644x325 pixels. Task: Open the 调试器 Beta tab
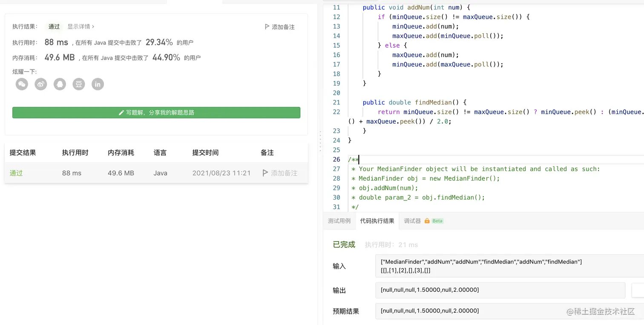coord(424,221)
